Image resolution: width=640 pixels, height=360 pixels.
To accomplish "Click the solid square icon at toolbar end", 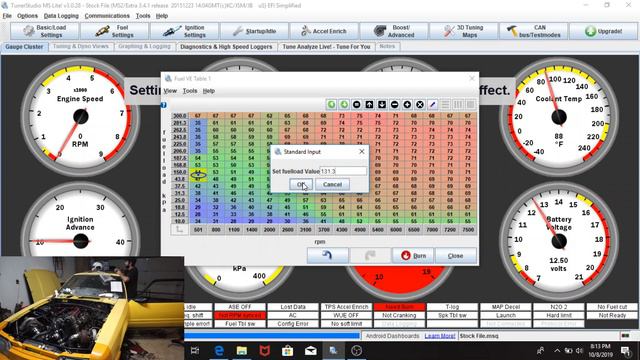I will [x=471, y=104].
